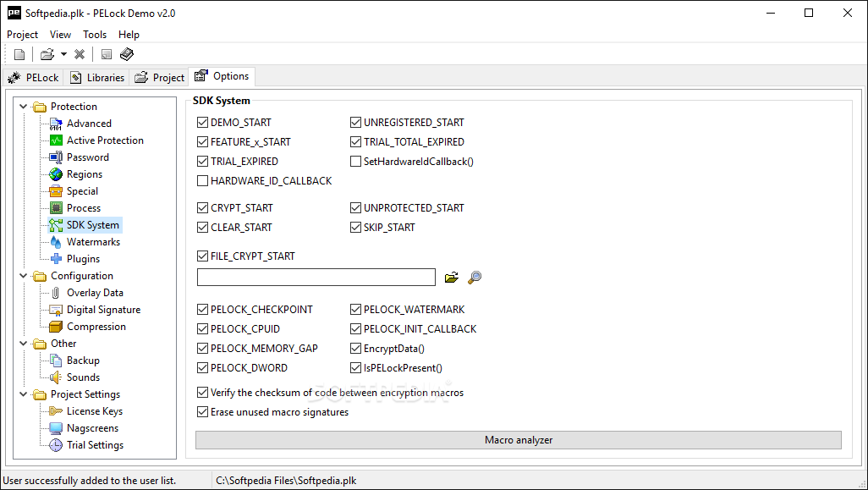868x490 pixels.
Task: Select the Options tab
Action: coord(222,76)
